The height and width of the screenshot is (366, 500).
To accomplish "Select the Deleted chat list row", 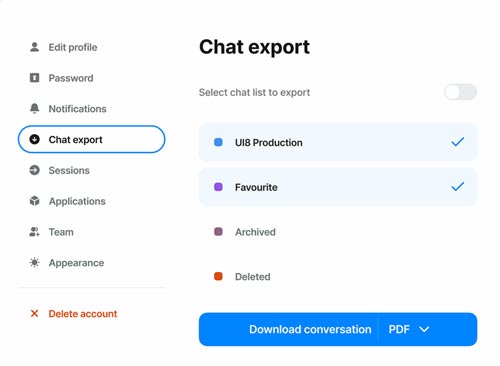I will tap(338, 276).
